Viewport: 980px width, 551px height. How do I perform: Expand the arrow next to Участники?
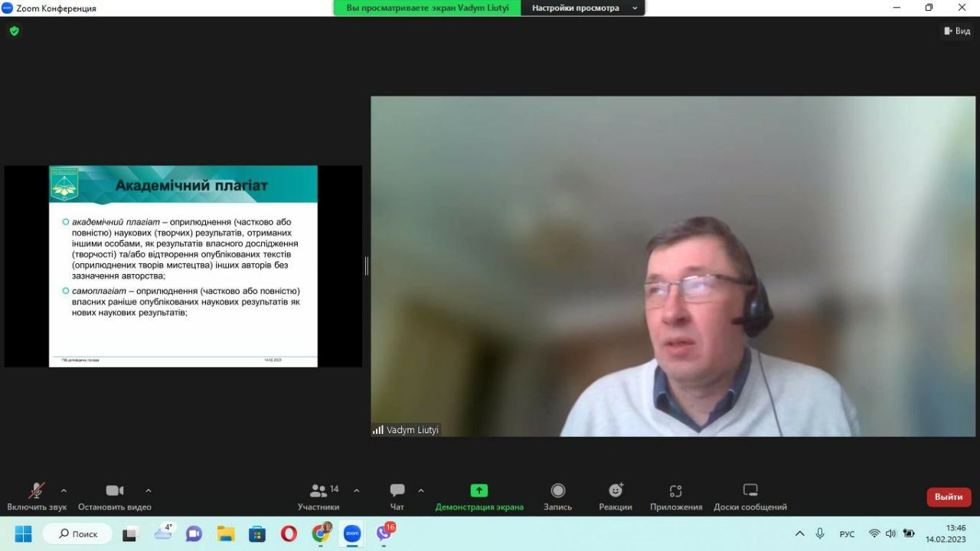coord(356,491)
